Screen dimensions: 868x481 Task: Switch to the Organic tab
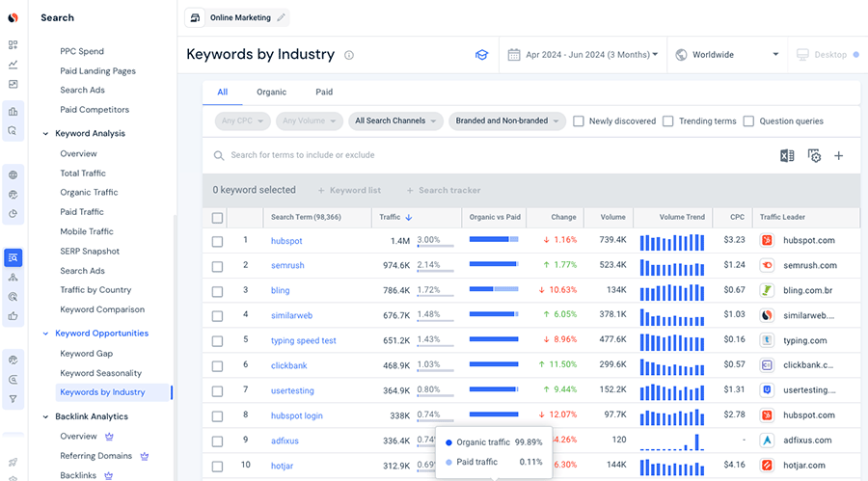(x=271, y=93)
